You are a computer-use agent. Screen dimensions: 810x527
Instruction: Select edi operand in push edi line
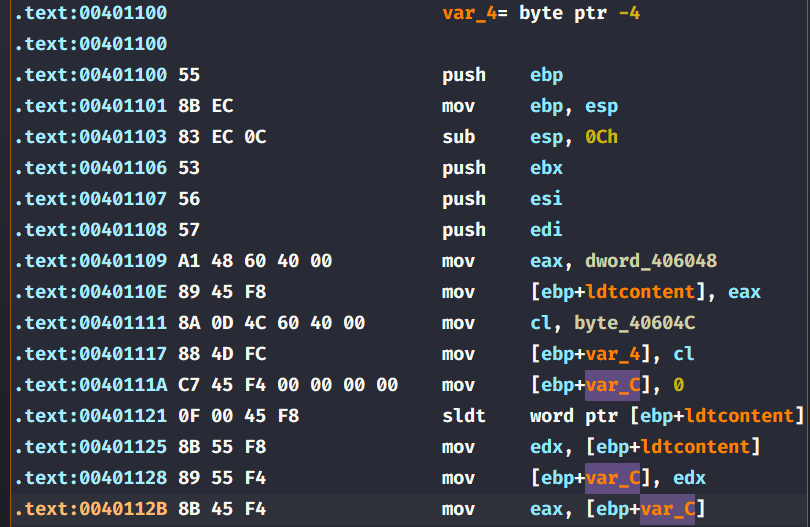(546, 230)
